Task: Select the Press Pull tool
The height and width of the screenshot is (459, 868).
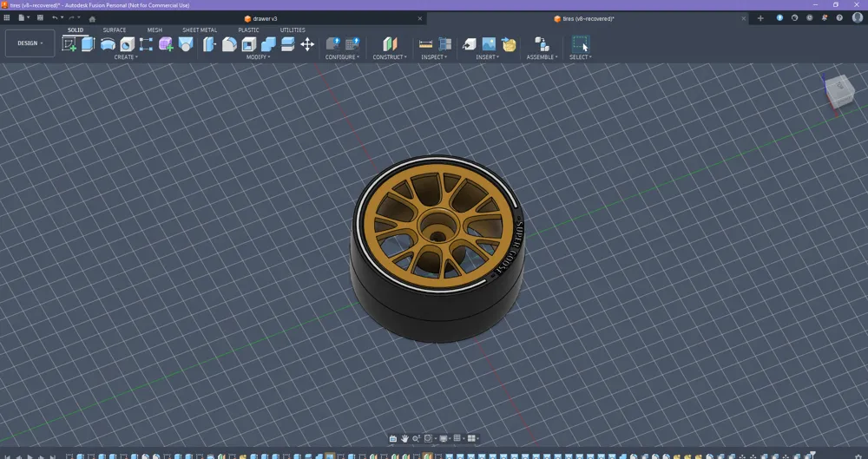Action: (209, 44)
